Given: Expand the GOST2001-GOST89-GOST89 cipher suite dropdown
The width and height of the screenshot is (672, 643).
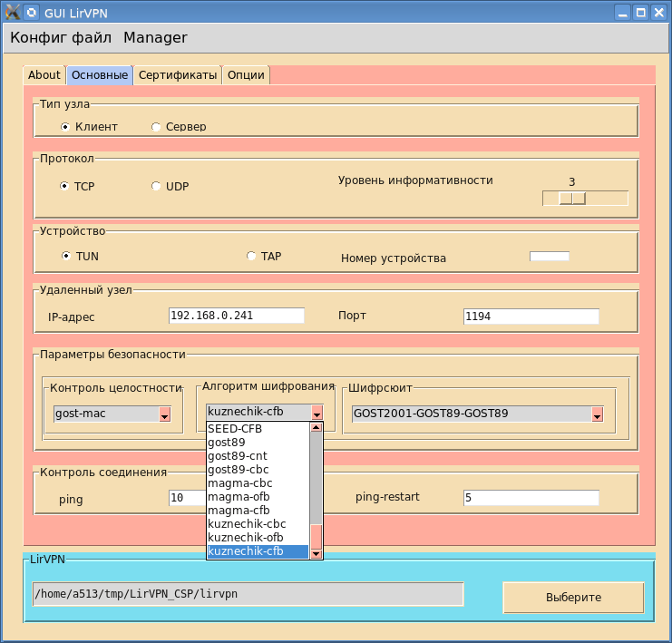Looking at the screenshot, I should (598, 414).
